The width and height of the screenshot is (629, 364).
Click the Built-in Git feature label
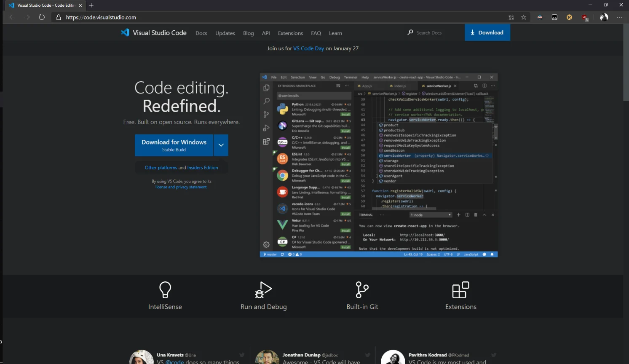point(362,307)
